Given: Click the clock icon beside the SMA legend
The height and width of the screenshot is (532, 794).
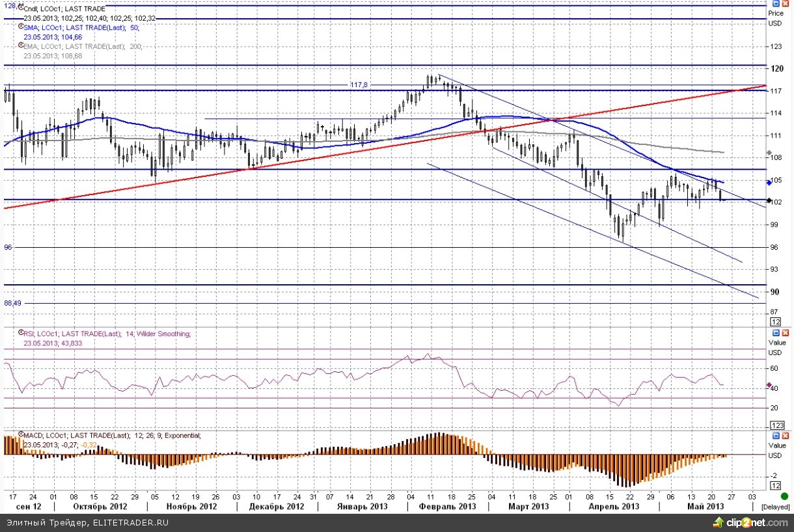Looking at the screenshot, I should click(21, 28).
